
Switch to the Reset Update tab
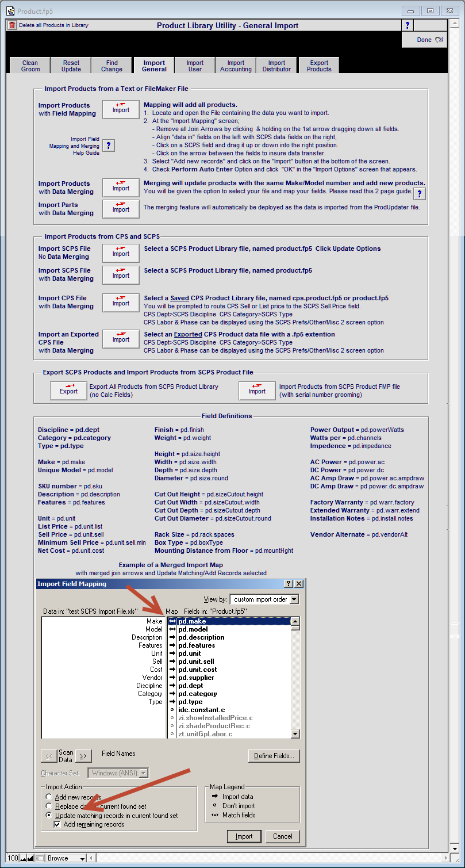(x=71, y=66)
